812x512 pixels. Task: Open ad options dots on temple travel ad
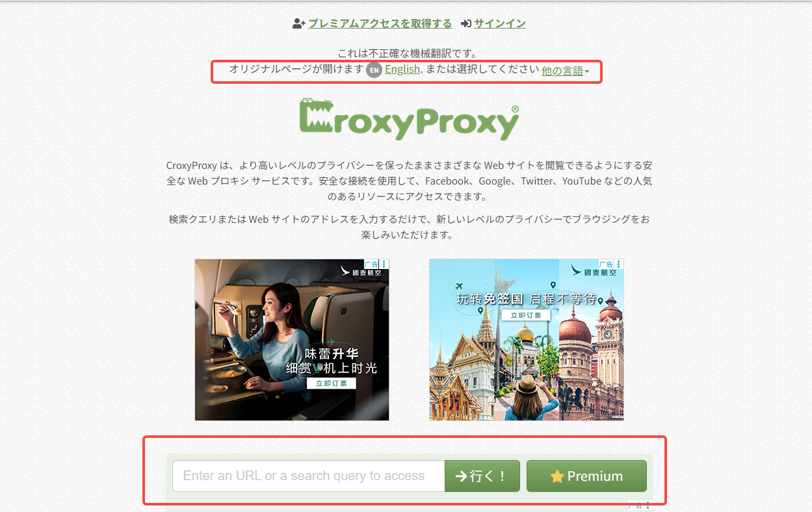click(x=619, y=264)
